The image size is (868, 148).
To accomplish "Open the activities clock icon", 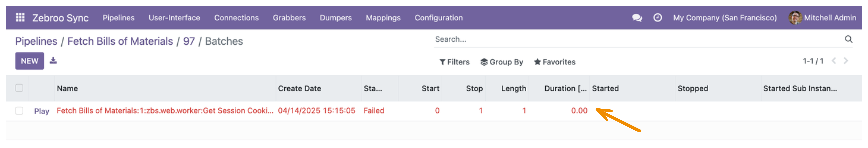I will coord(657,18).
